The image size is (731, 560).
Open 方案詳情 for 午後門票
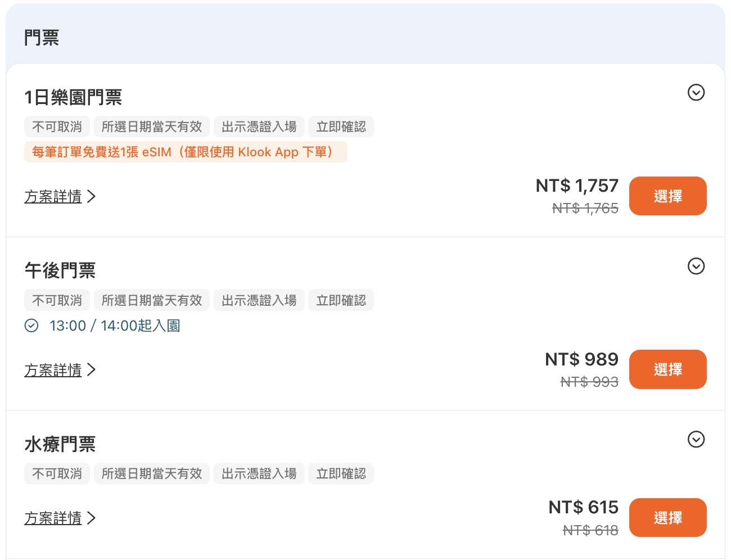[53, 370]
